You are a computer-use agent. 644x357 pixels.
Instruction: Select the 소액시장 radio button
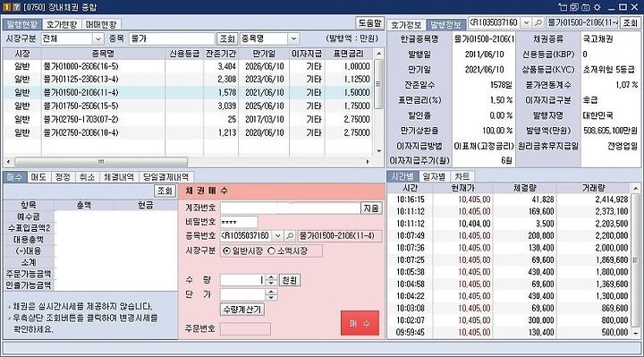272,251
